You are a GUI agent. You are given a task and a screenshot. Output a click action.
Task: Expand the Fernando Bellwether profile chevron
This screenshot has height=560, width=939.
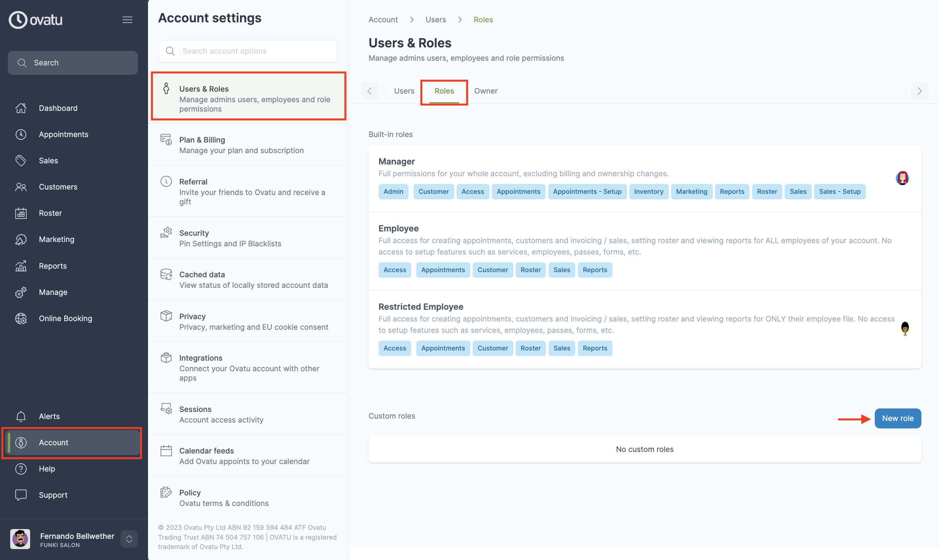pos(129,539)
